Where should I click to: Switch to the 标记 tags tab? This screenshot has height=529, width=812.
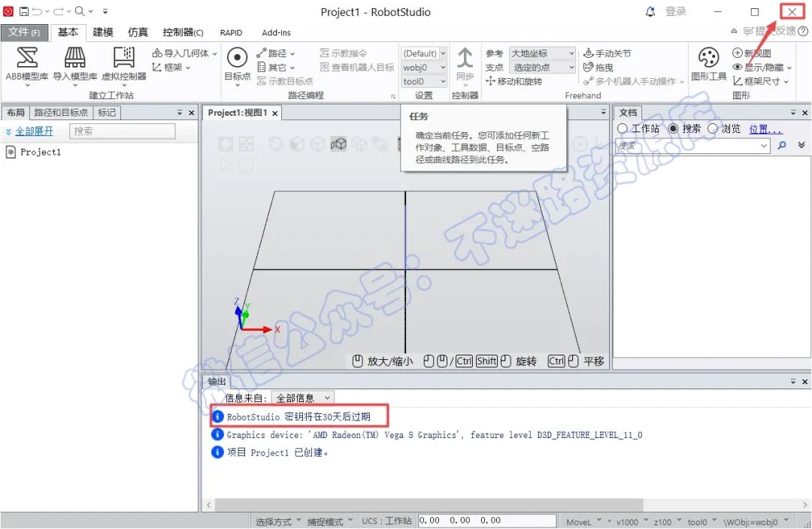click(x=107, y=112)
